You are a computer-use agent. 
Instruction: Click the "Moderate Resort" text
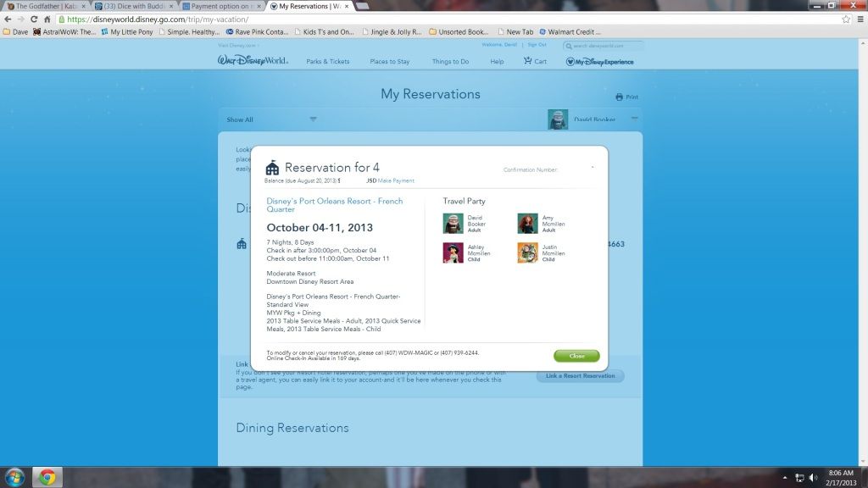click(291, 274)
